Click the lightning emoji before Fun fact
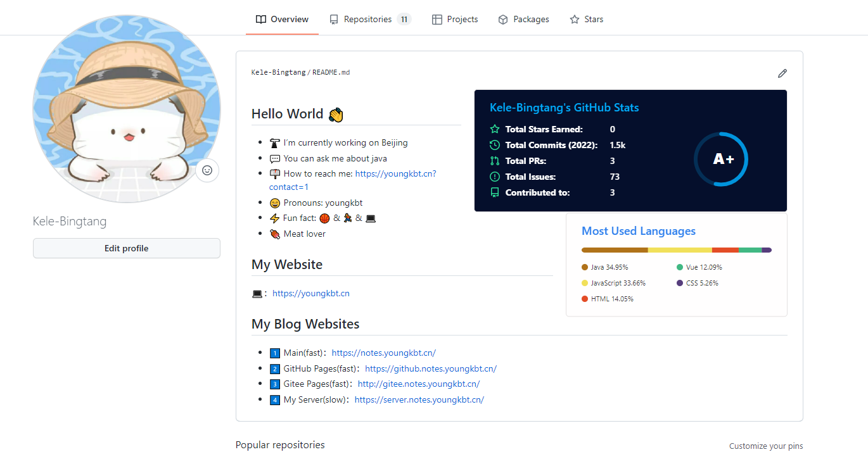The height and width of the screenshot is (452, 868). click(275, 218)
